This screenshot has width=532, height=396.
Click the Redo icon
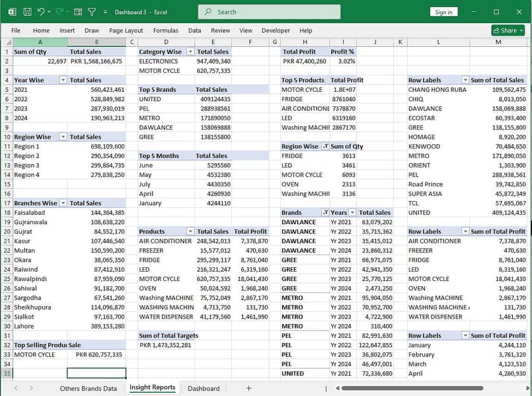(59, 12)
